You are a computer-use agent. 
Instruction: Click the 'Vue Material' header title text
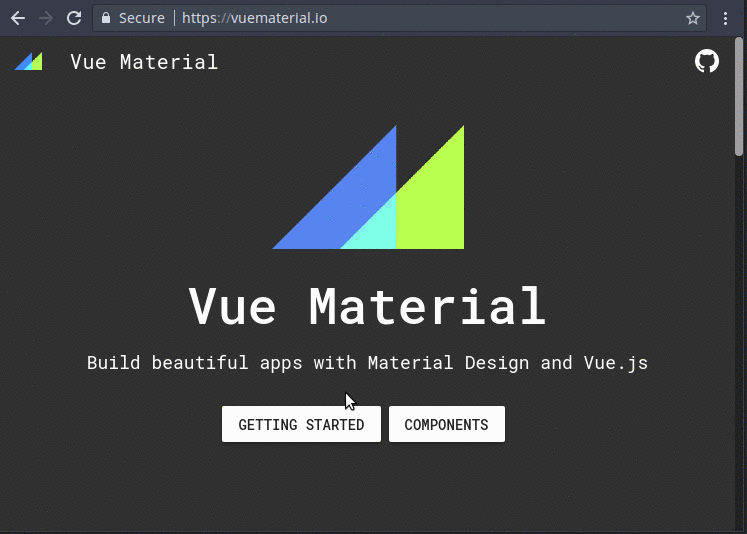(x=144, y=62)
